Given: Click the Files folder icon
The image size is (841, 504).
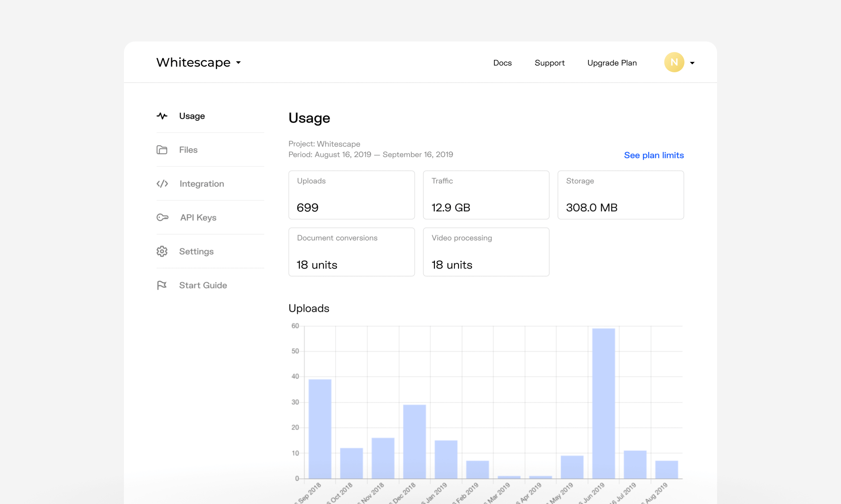Looking at the screenshot, I should [162, 150].
